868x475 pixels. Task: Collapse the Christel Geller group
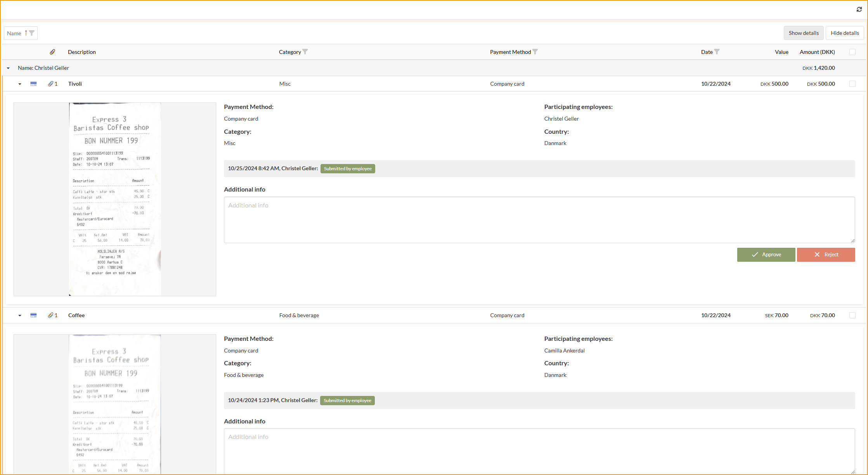point(8,68)
